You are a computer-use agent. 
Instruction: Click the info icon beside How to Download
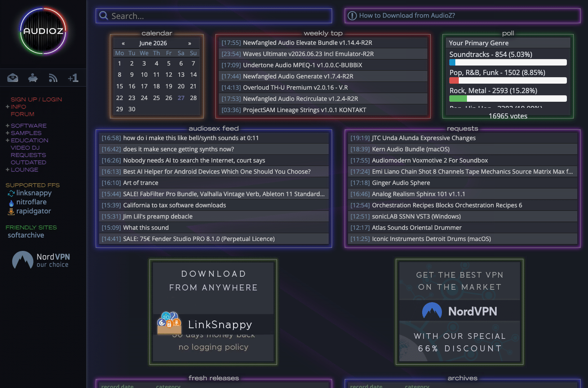coord(352,16)
